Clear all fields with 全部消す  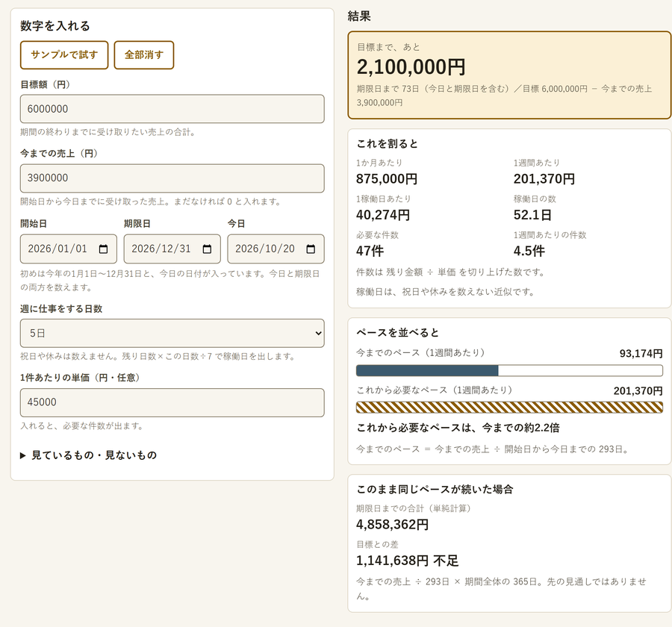coord(144,54)
